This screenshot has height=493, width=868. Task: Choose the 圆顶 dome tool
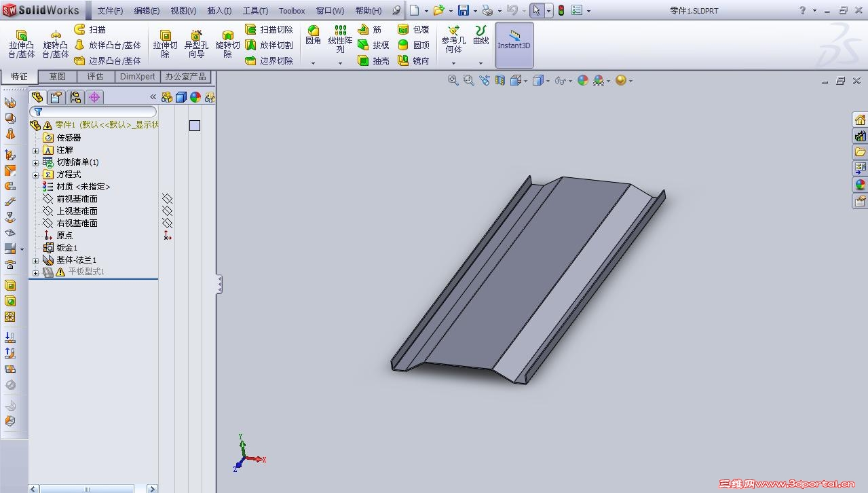coord(413,45)
